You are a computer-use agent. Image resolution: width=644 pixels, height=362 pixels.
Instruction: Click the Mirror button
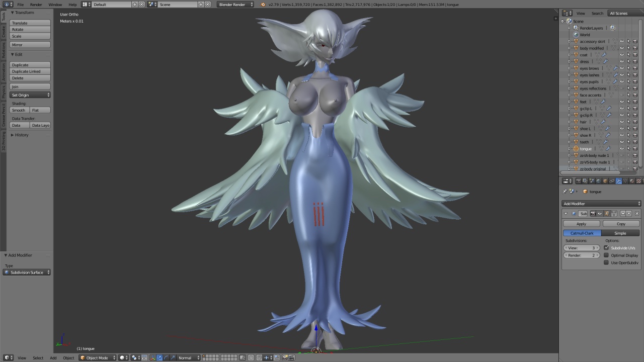coord(30,45)
